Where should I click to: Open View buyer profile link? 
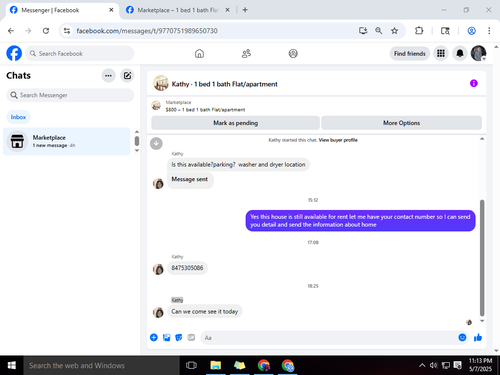(x=338, y=140)
